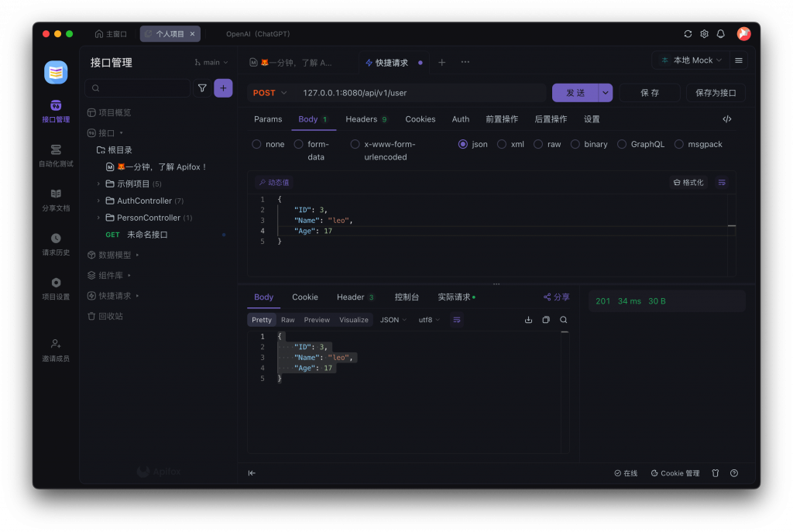Click the 保存 button
Viewport: 793px width, 532px height.
(650, 93)
